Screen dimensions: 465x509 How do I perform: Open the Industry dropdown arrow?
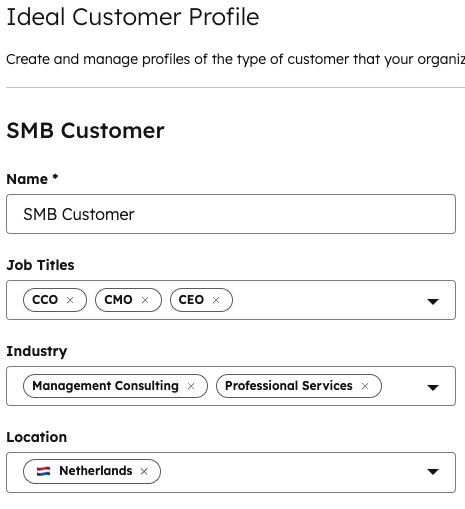coord(433,387)
